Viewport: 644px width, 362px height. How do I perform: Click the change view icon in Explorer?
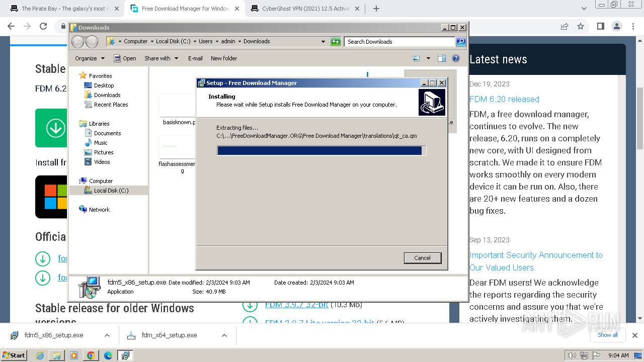[416, 58]
